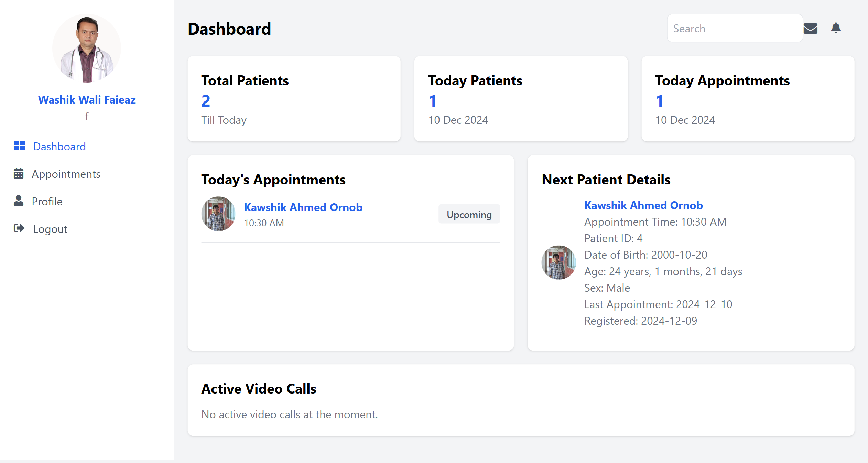Image resolution: width=868 pixels, height=463 pixels.
Task: Select the Dashboard grid icon
Action: tap(19, 146)
